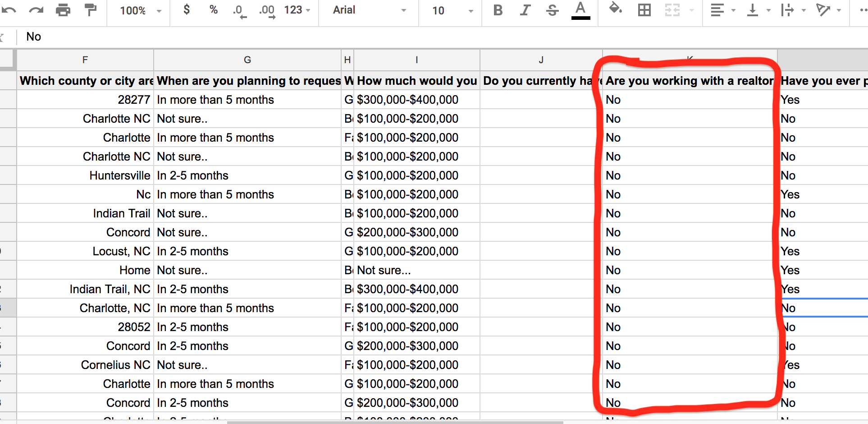Toggle Italic formatting
This screenshot has height=424, width=868.
pos(525,10)
